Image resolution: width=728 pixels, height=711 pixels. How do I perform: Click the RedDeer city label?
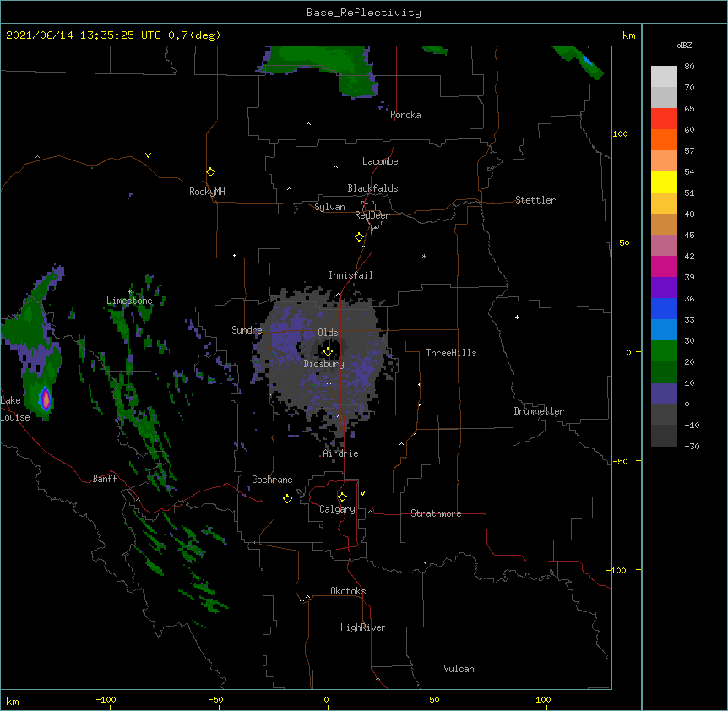(x=372, y=215)
